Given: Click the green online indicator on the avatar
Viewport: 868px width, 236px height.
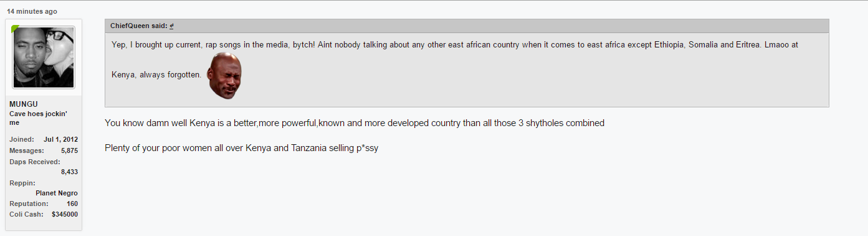Looking at the screenshot, I should pos(14,28).
